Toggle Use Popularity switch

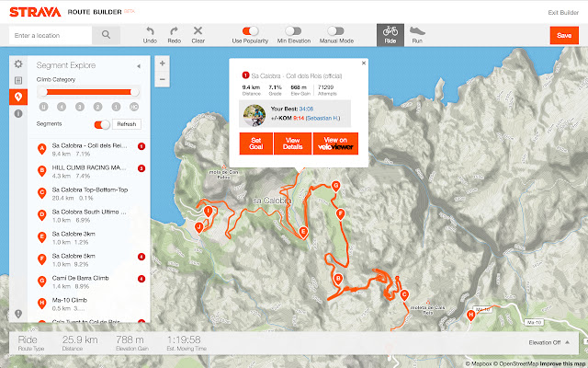pos(250,30)
